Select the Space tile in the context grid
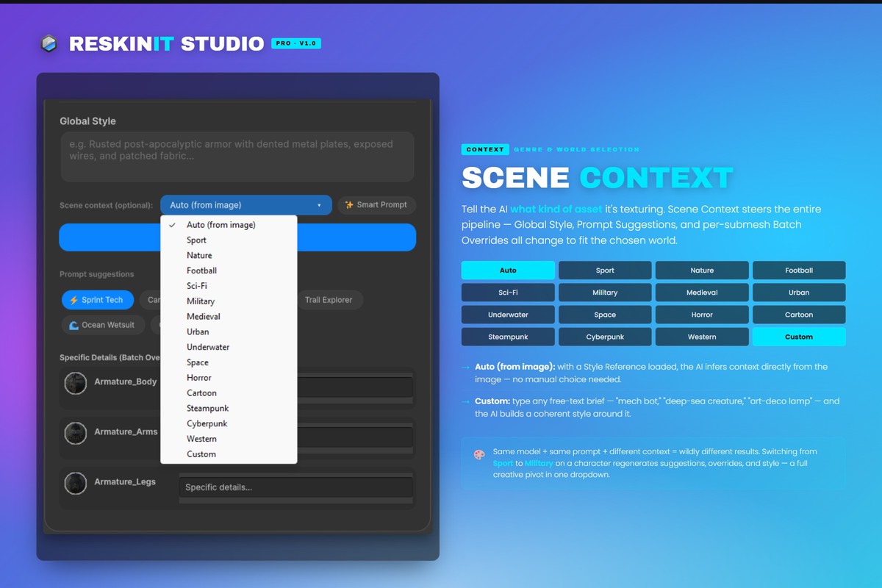Viewport: 882px width, 588px height. pyautogui.click(x=605, y=315)
